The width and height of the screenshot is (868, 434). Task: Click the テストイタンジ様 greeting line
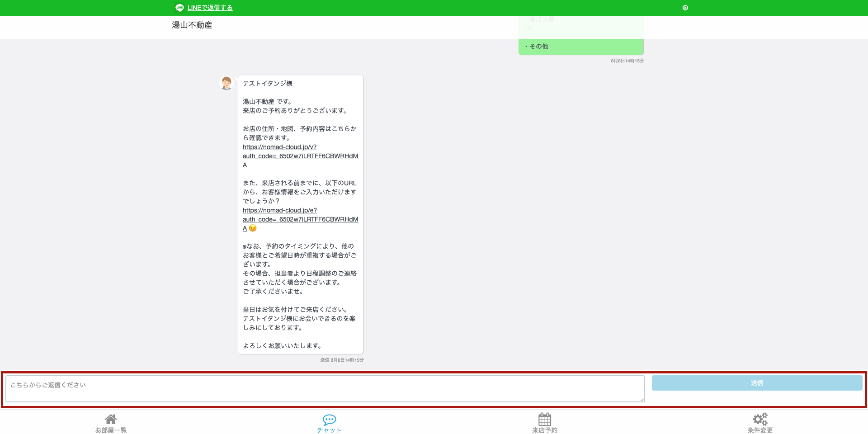click(x=268, y=84)
